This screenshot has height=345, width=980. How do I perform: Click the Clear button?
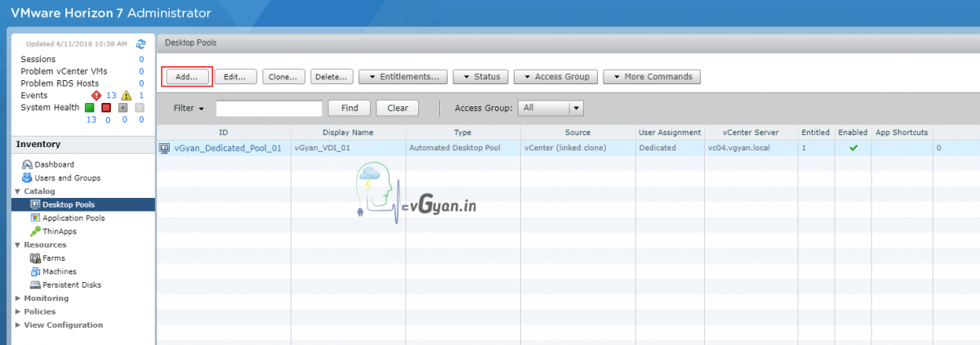pyautogui.click(x=398, y=108)
